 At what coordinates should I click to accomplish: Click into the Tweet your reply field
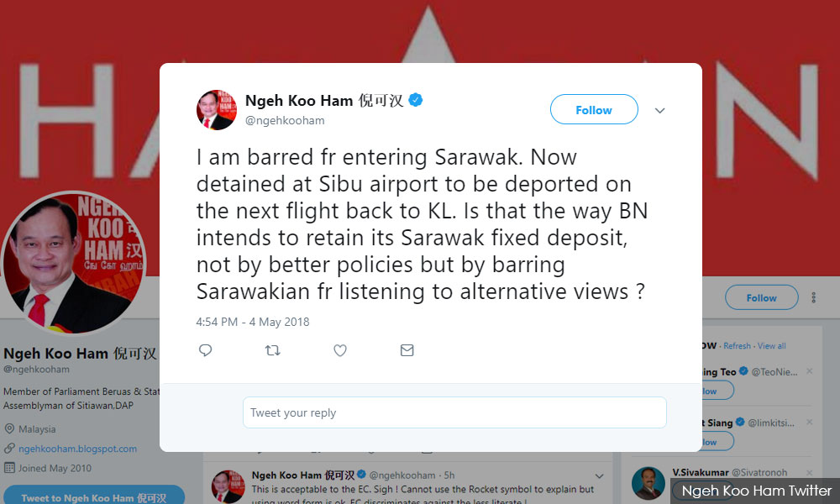454,412
